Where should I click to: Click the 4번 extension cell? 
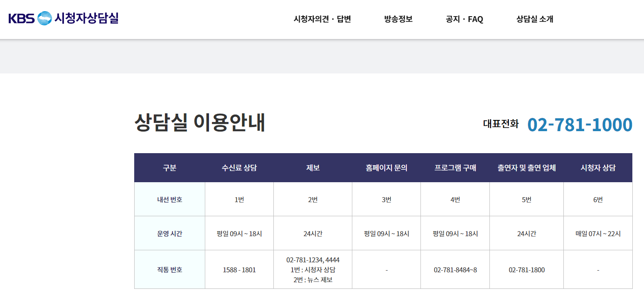coord(455,199)
